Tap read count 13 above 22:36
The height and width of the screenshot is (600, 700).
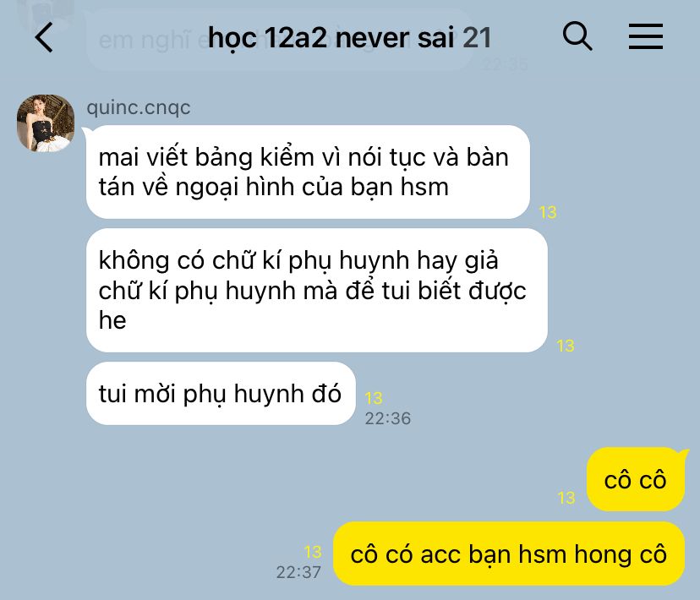(x=374, y=398)
